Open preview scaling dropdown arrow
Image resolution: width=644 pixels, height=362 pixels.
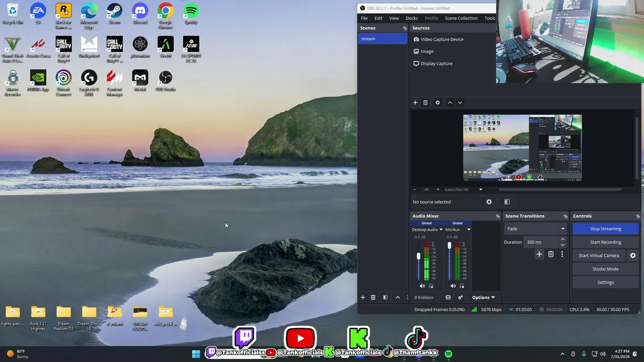480,190
